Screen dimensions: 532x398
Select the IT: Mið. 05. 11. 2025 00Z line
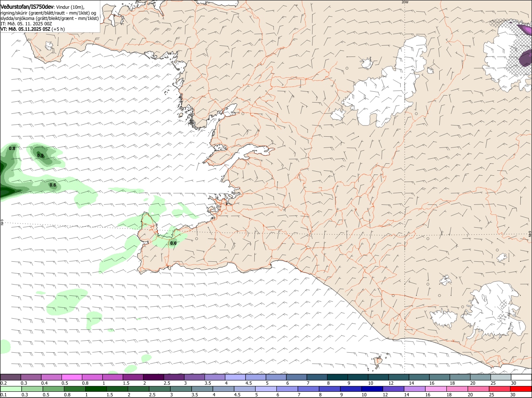click(x=26, y=24)
